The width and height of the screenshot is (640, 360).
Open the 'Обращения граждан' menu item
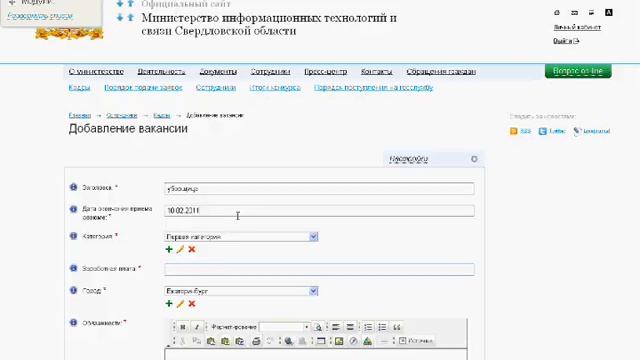[441, 71]
